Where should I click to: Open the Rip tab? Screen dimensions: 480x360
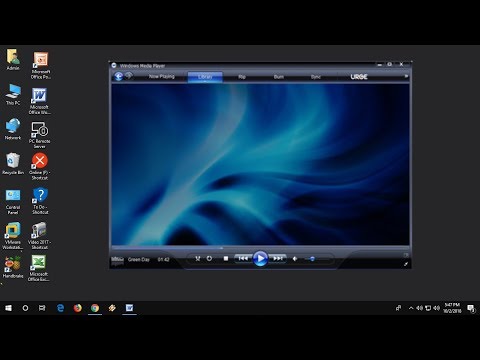(242, 77)
